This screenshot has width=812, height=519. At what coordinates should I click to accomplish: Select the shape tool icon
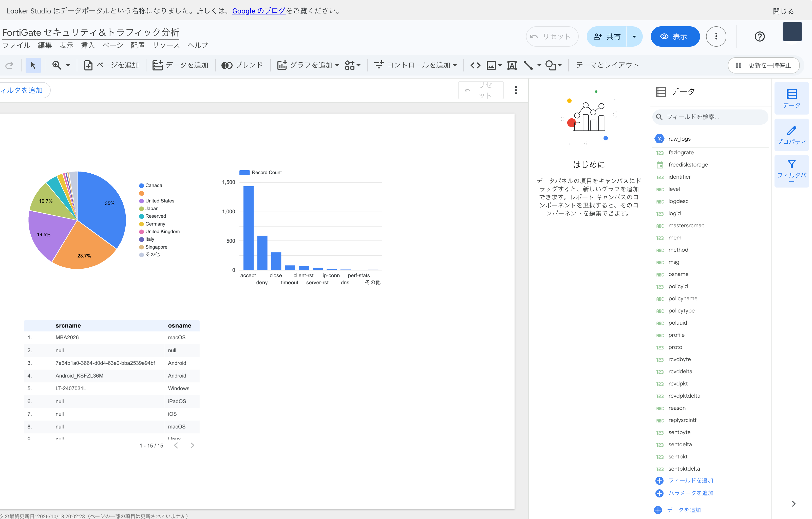point(551,65)
